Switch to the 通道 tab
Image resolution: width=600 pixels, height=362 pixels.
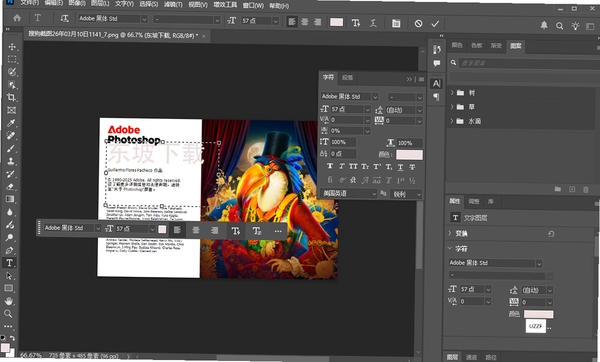[x=471, y=357]
